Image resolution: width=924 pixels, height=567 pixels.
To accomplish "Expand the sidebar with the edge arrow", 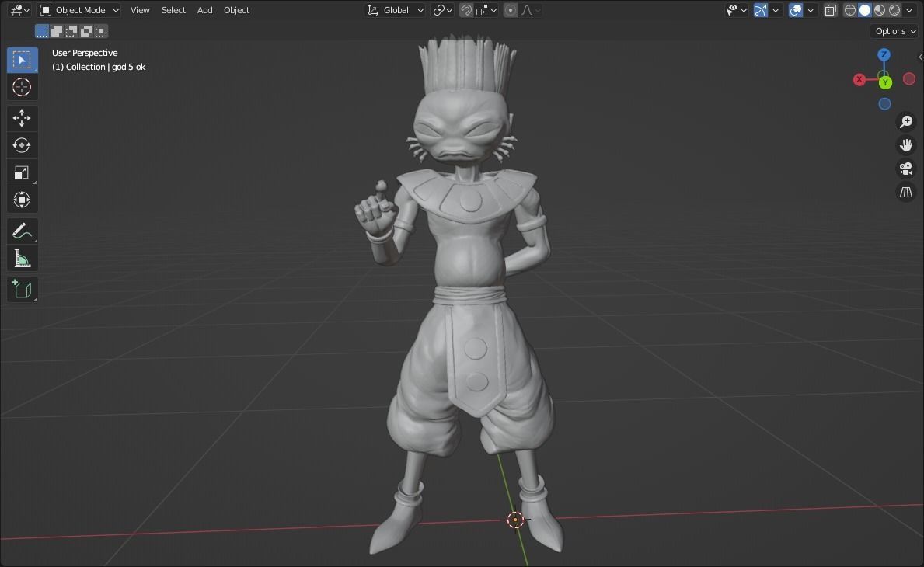I will coord(920,57).
